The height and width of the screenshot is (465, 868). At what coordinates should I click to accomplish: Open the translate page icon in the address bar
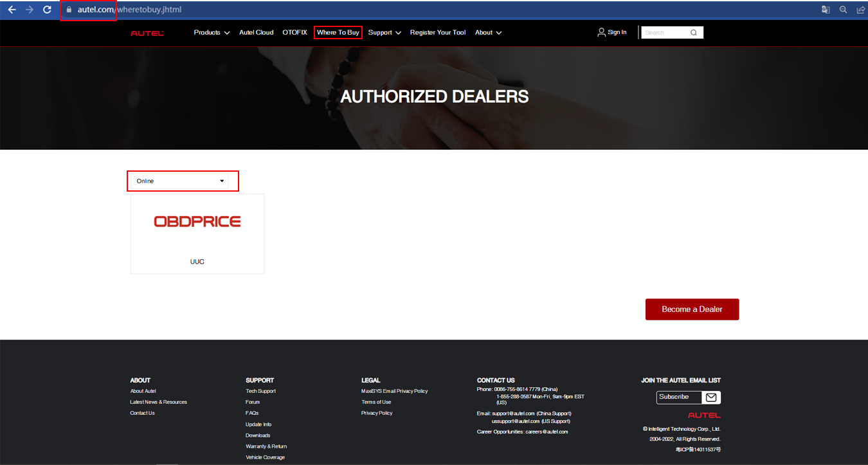[x=826, y=10]
